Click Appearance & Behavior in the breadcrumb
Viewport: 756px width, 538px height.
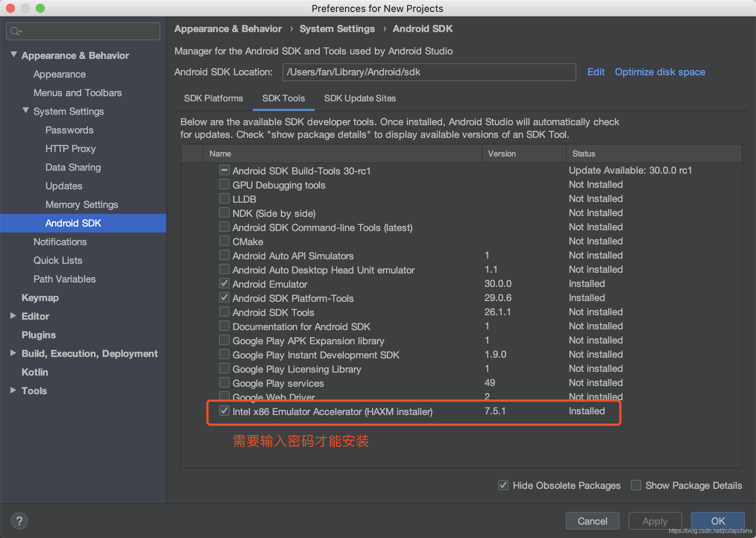point(228,29)
